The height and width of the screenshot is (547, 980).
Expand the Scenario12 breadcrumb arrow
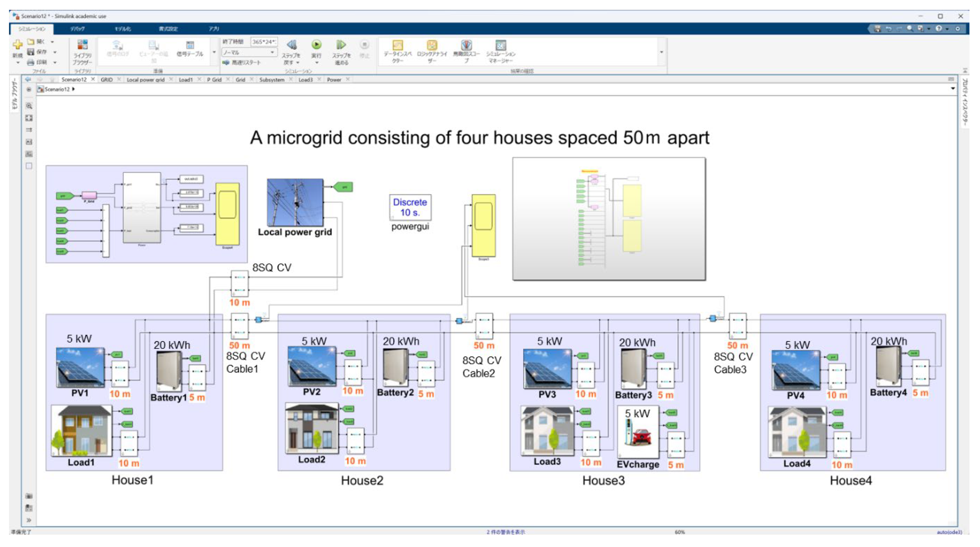click(x=73, y=89)
